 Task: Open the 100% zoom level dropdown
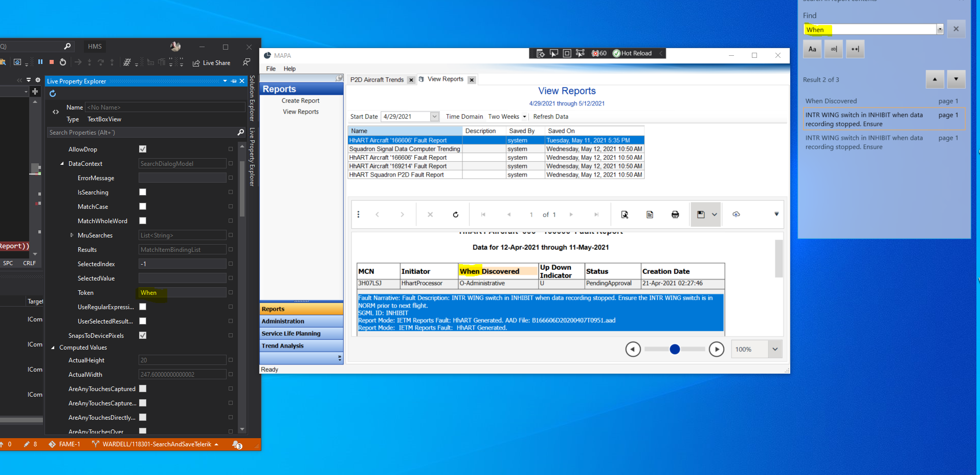tap(774, 349)
